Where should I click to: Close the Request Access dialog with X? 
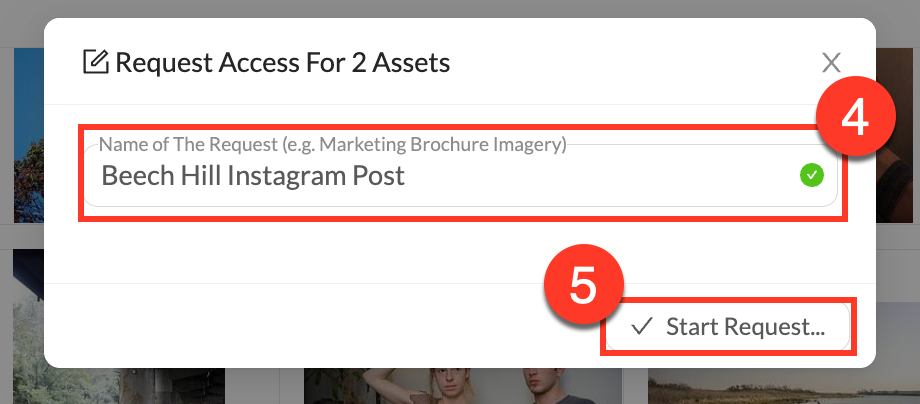click(831, 63)
